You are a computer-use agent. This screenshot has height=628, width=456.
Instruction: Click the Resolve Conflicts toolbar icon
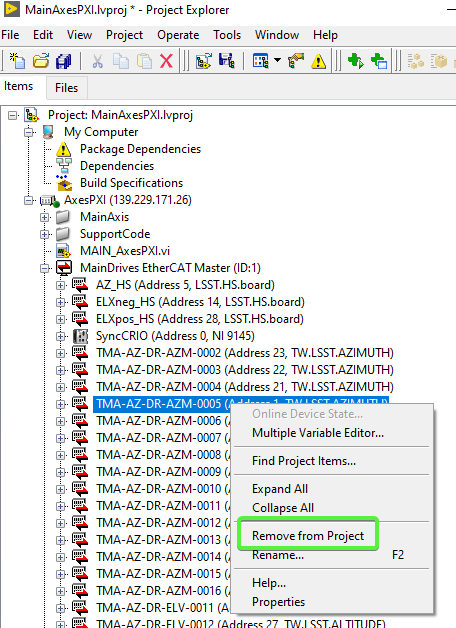coord(296,61)
